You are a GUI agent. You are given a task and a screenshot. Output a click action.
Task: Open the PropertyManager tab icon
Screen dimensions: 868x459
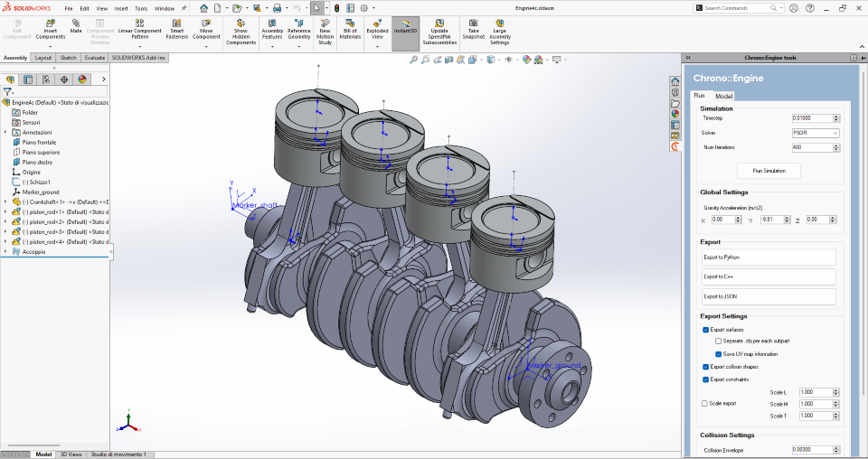[x=28, y=79]
